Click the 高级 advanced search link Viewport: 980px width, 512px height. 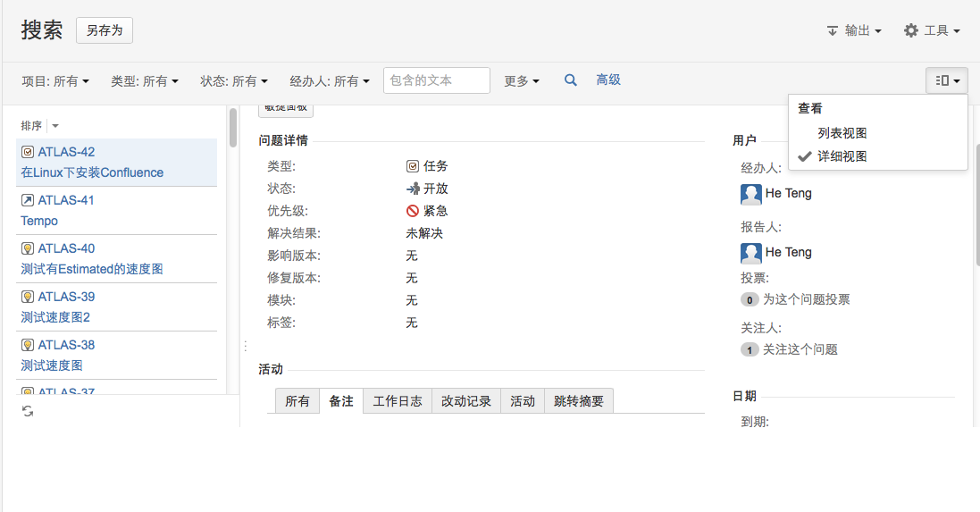pos(608,80)
